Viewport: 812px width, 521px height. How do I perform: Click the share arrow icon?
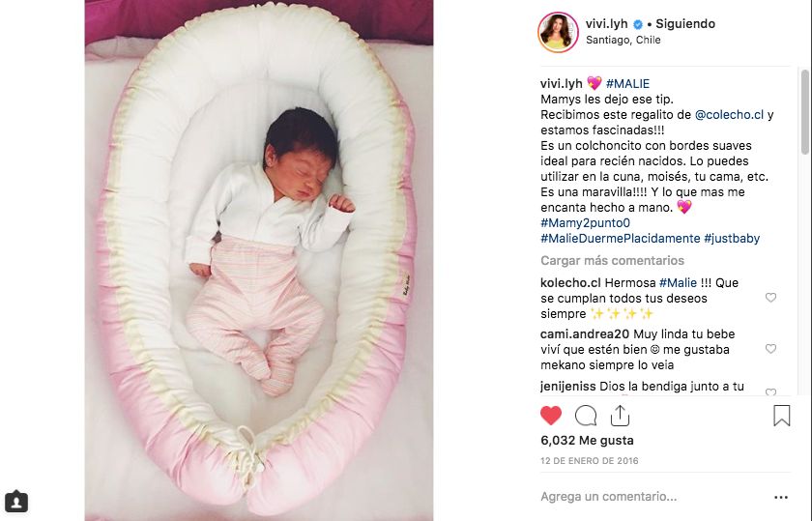tap(620, 416)
